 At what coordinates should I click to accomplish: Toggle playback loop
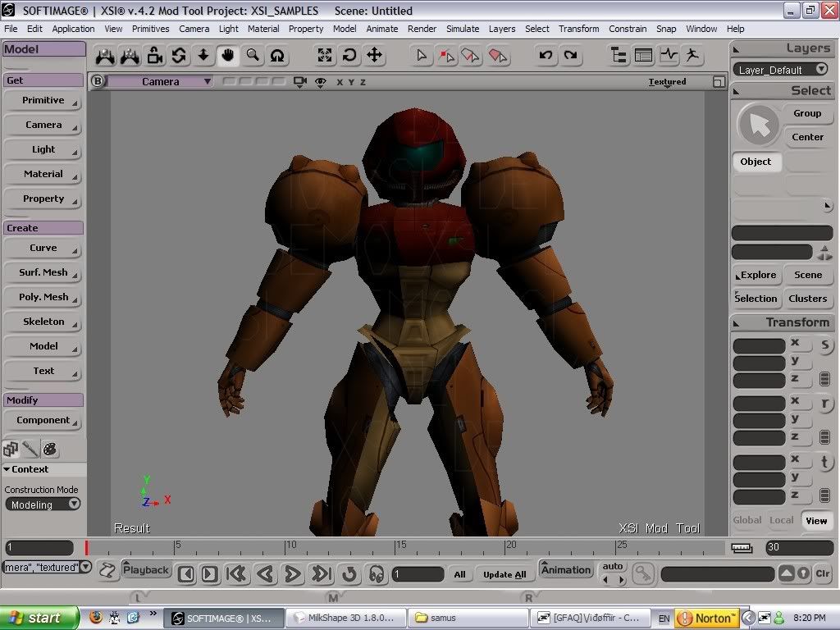point(349,574)
